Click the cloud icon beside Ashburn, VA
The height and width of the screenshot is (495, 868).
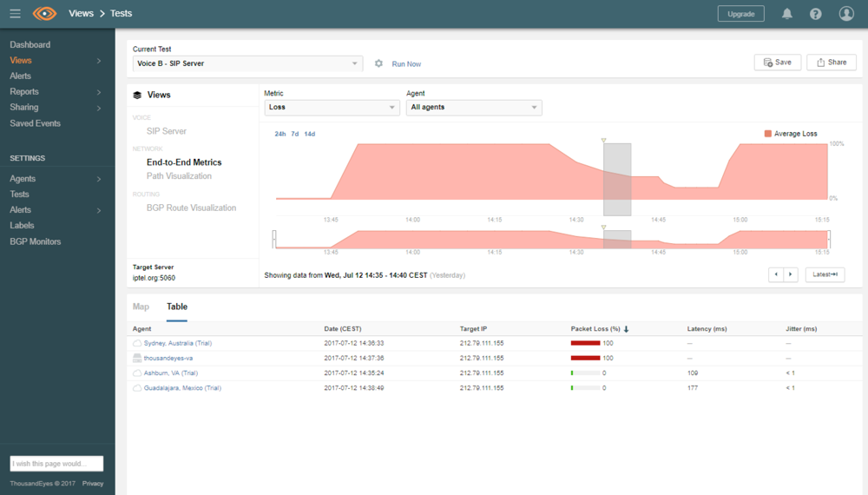click(x=137, y=373)
